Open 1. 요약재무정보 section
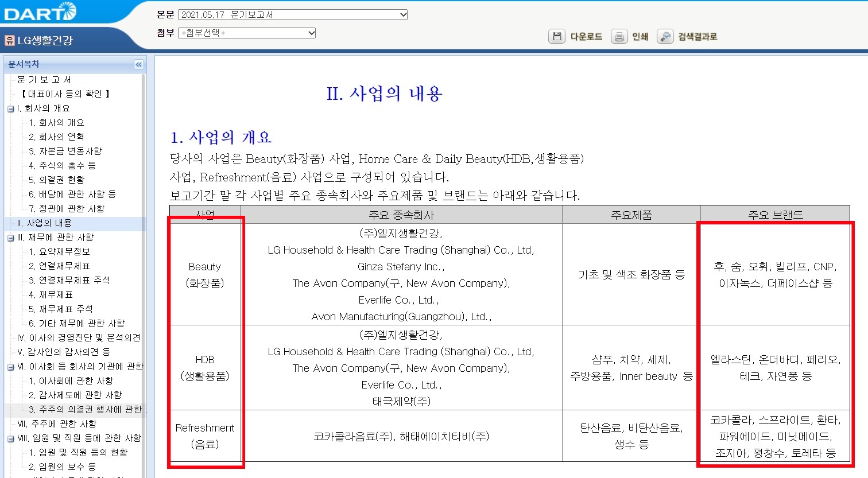 (59, 251)
